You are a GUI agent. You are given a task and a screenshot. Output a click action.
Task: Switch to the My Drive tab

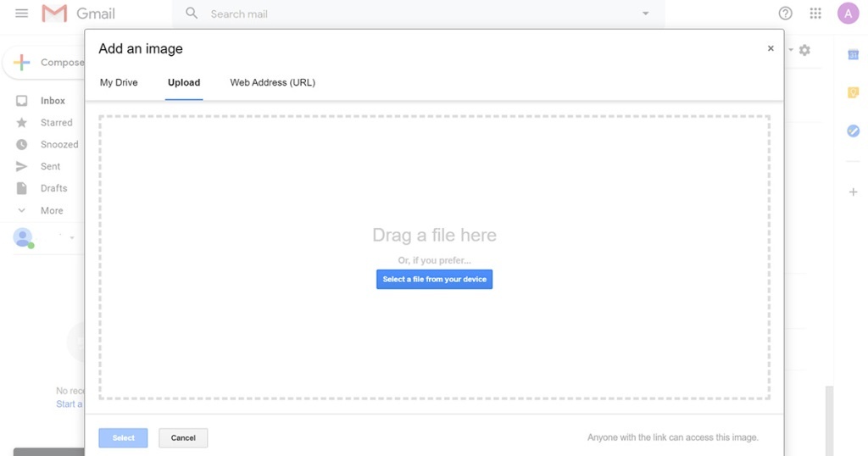[119, 82]
